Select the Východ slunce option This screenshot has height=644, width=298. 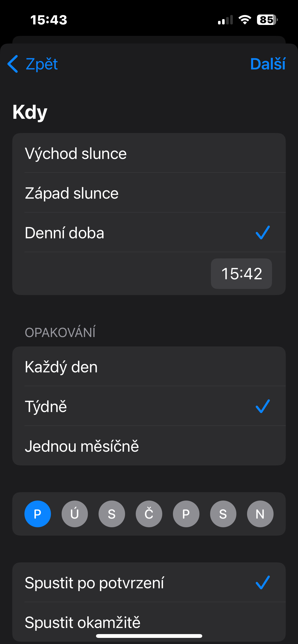[149, 153]
